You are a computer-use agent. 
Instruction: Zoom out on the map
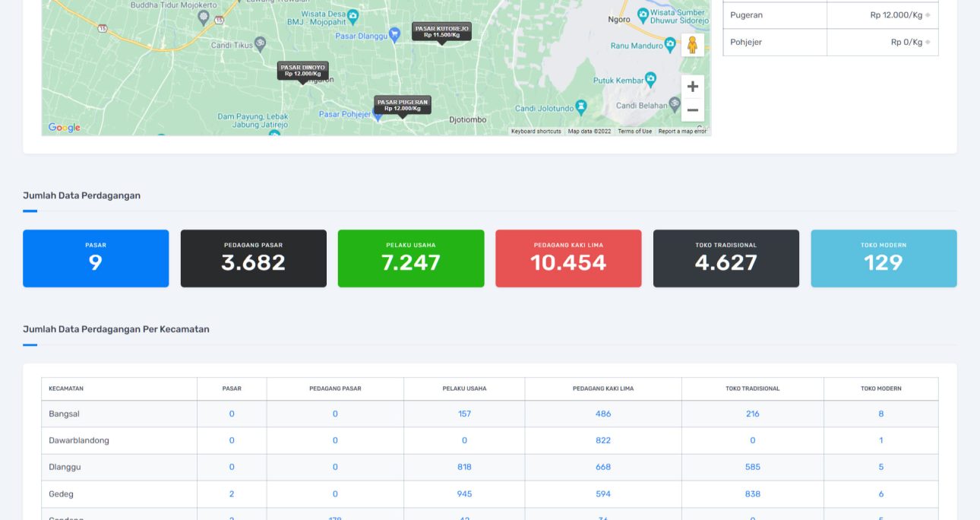(x=692, y=110)
